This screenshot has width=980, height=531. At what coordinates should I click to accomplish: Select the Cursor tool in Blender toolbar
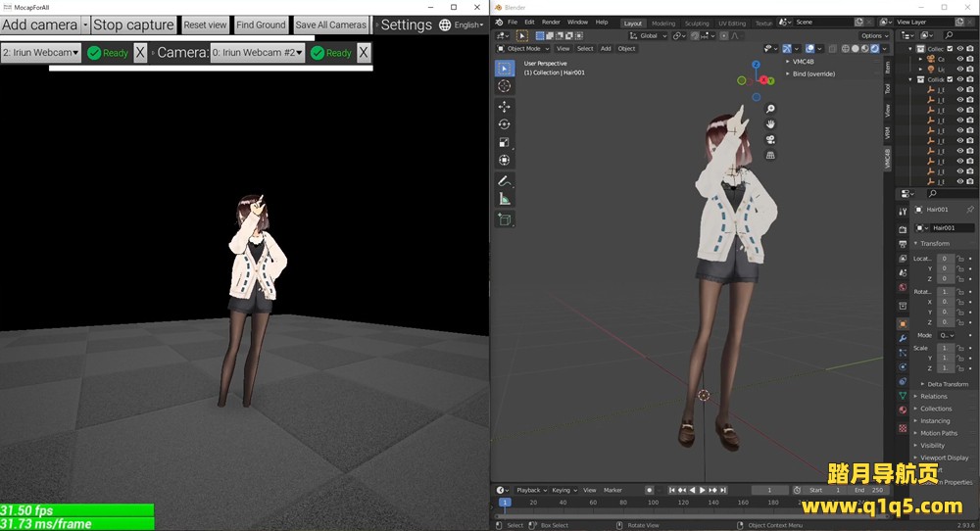[504, 86]
